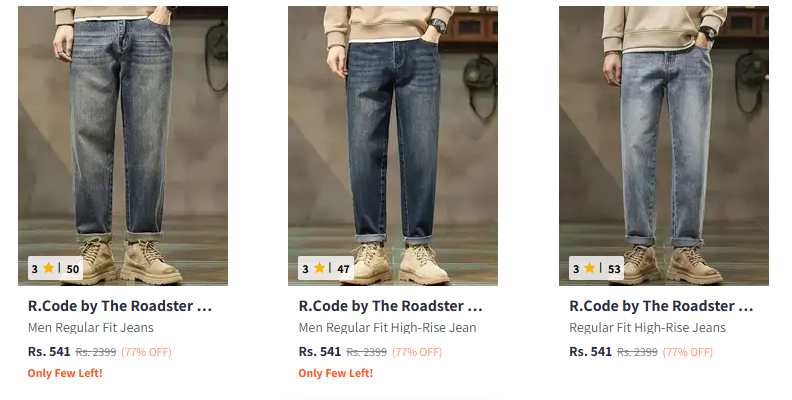Open the dark-blue jeans product image
The image size is (792, 400).
pyautogui.click(x=393, y=146)
